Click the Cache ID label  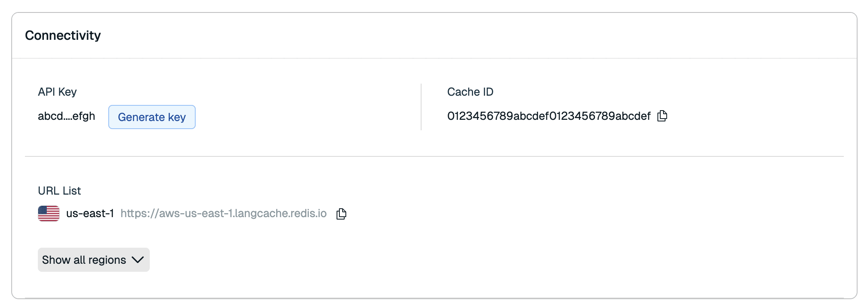470,92
